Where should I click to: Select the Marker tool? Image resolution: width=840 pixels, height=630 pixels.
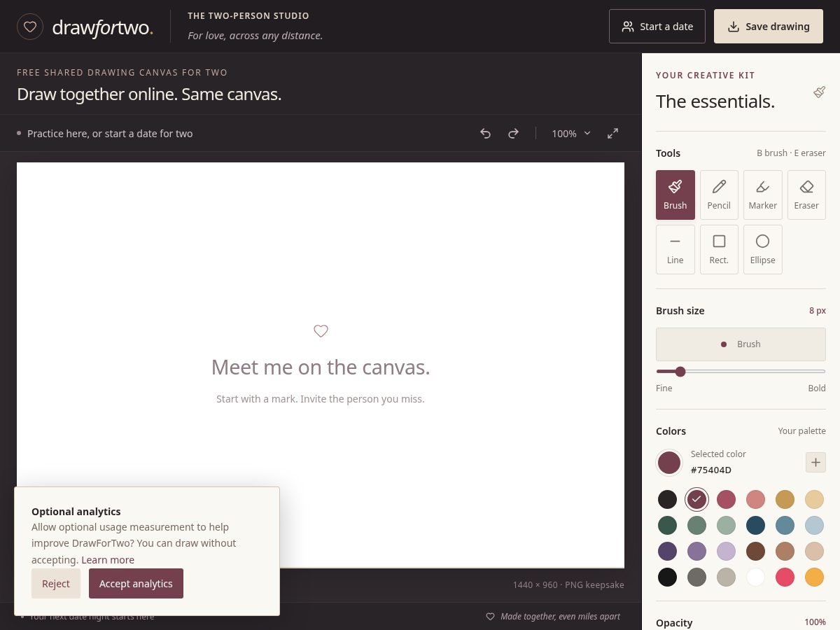pyautogui.click(x=763, y=195)
